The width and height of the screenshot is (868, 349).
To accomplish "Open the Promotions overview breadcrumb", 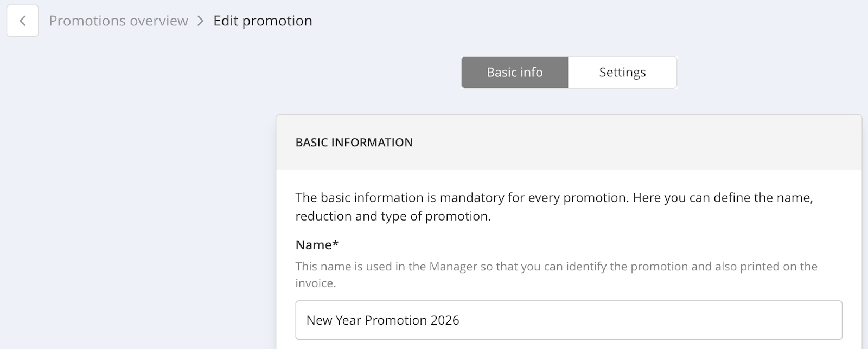I will (118, 21).
